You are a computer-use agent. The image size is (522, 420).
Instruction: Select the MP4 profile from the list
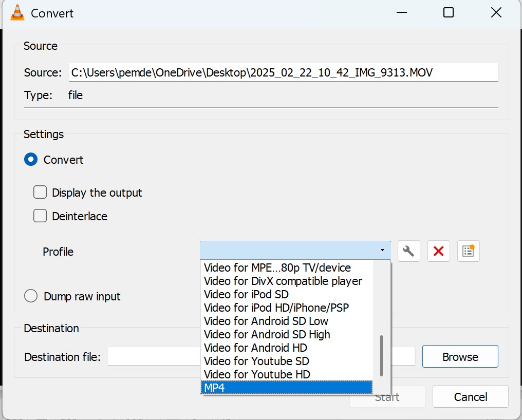pos(257,388)
